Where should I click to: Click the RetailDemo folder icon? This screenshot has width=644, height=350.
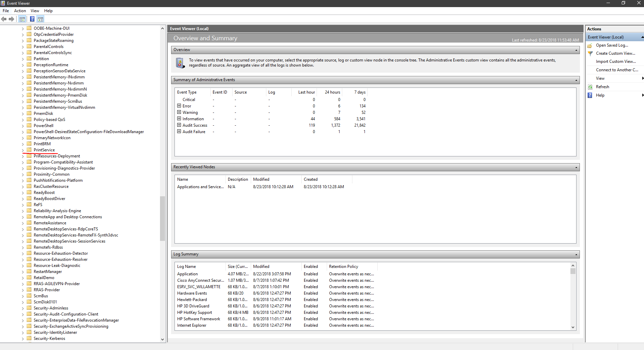point(29,277)
